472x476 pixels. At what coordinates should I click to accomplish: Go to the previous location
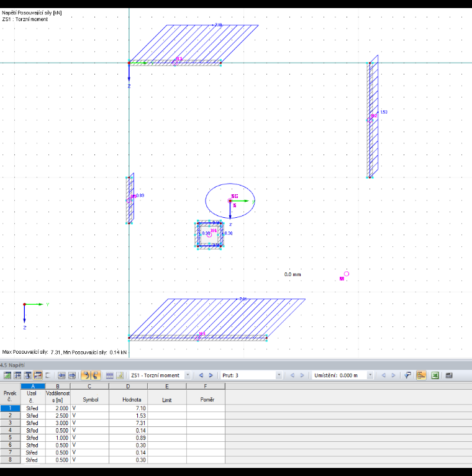[x=384, y=375]
